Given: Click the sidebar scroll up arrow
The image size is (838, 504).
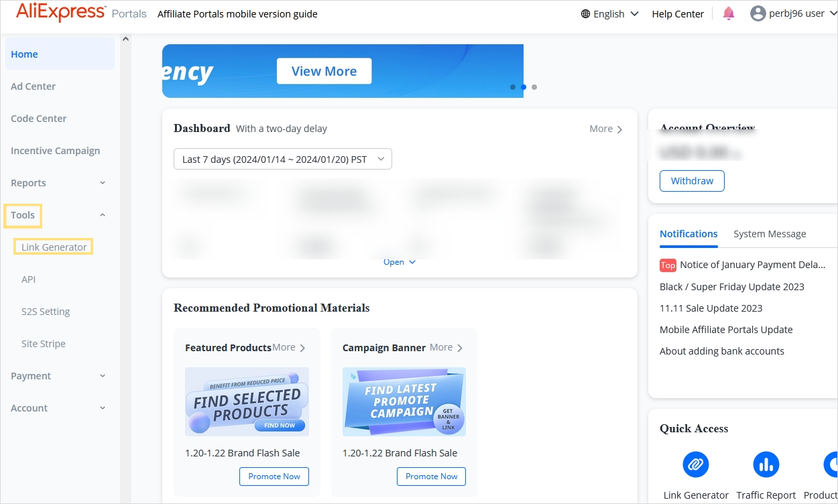Looking at the screenshot, I should 125,40.
